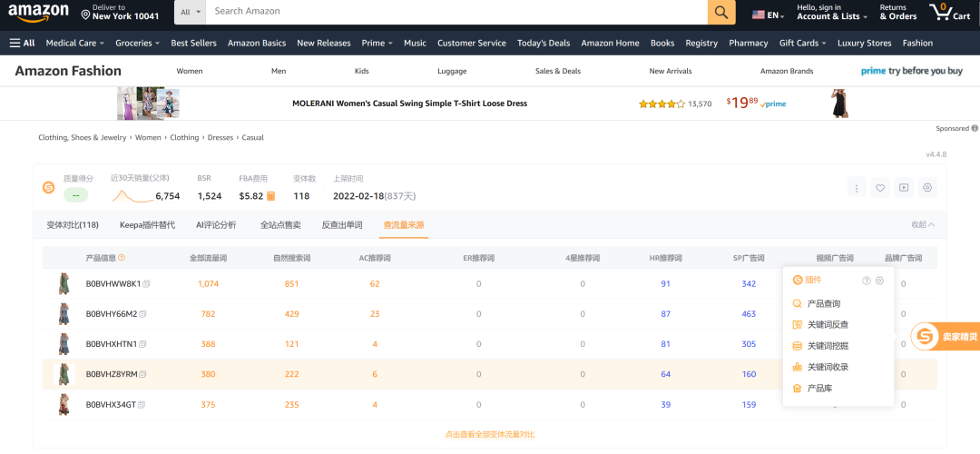Click 点击查看全部变体流量对比 link
This screenshot has height=454, width=980.
pyautogui.click(x=489, y=434)
